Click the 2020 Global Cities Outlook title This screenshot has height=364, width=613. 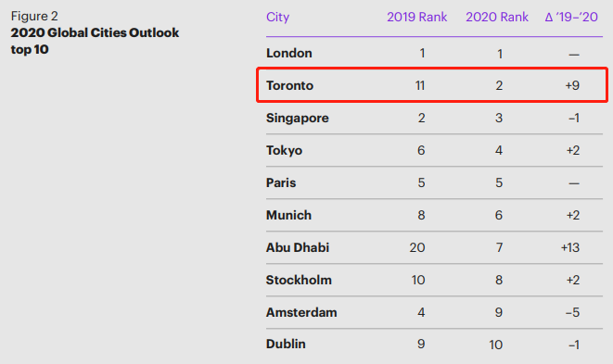[95, 32]
